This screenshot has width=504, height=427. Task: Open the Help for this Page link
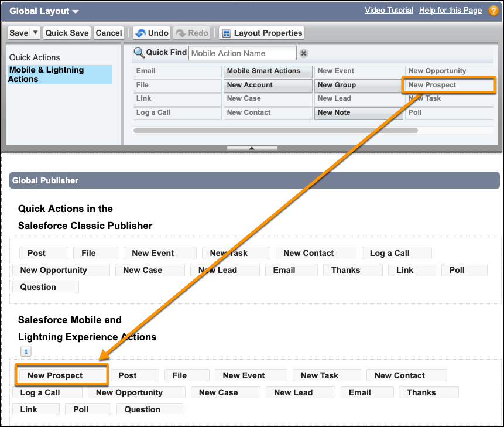click(450, 11)
